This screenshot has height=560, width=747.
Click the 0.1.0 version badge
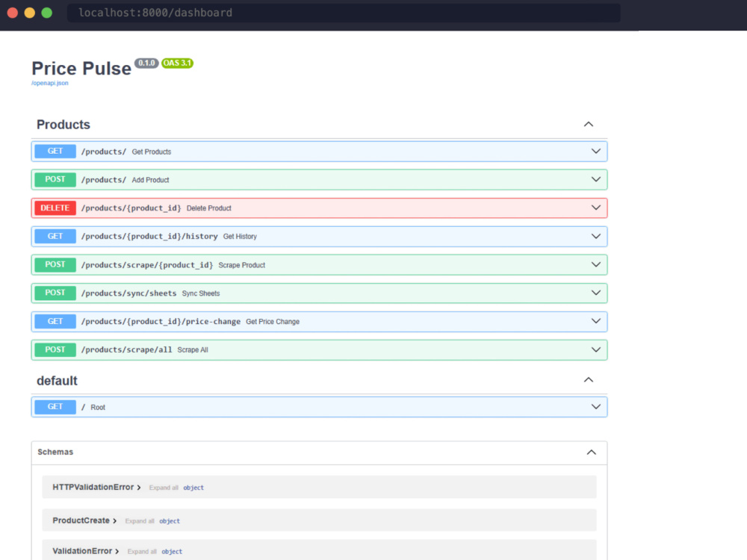tap(146, 63)
